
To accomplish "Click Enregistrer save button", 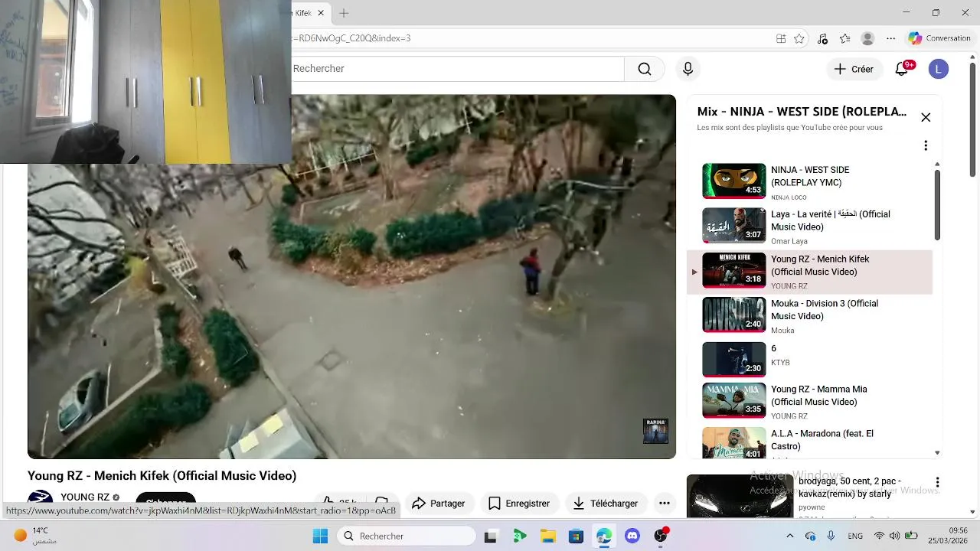I will coord(519,504).
